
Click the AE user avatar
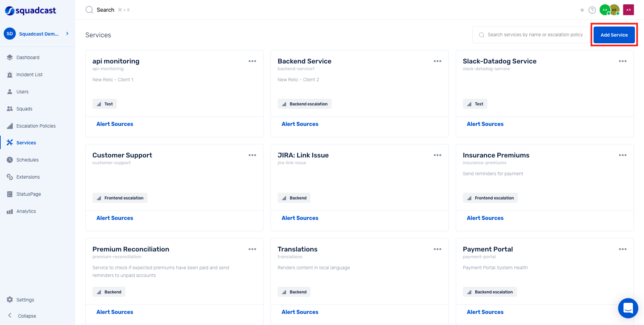(x=614, y=10)
